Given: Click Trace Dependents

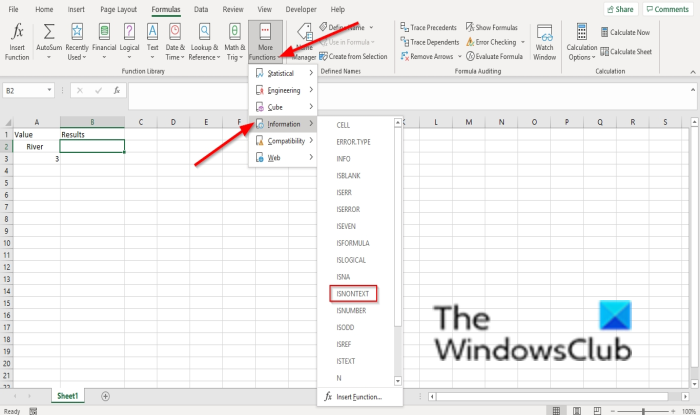Looking at the screenshot, I should 430,42.
